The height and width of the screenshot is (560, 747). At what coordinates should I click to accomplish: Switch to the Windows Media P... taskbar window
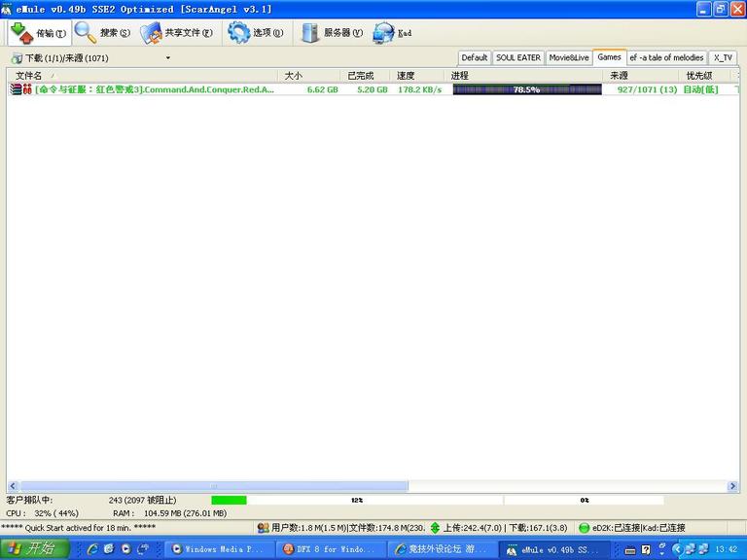pos(220,549)
